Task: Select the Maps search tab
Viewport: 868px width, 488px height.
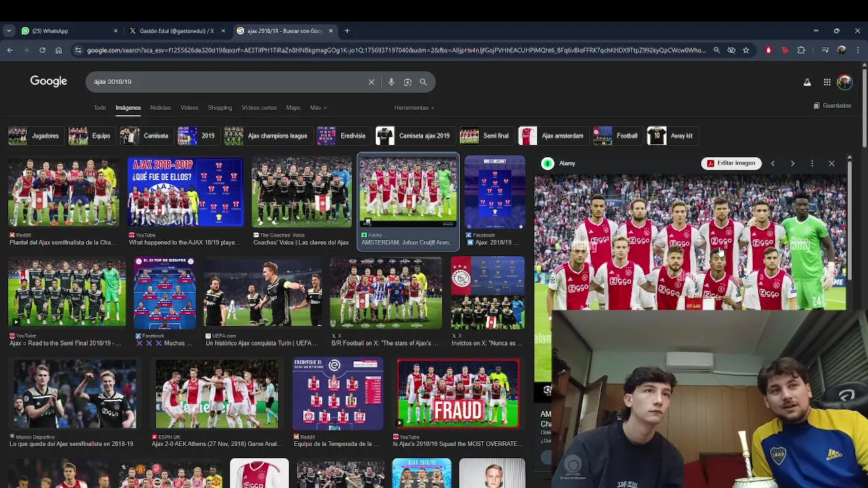Action: [293, 108]
